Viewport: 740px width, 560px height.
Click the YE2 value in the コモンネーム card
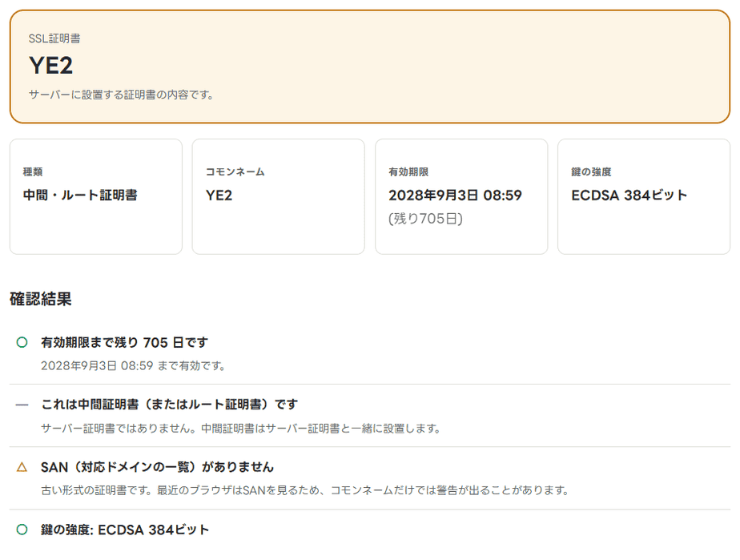(x=219, y=195)
